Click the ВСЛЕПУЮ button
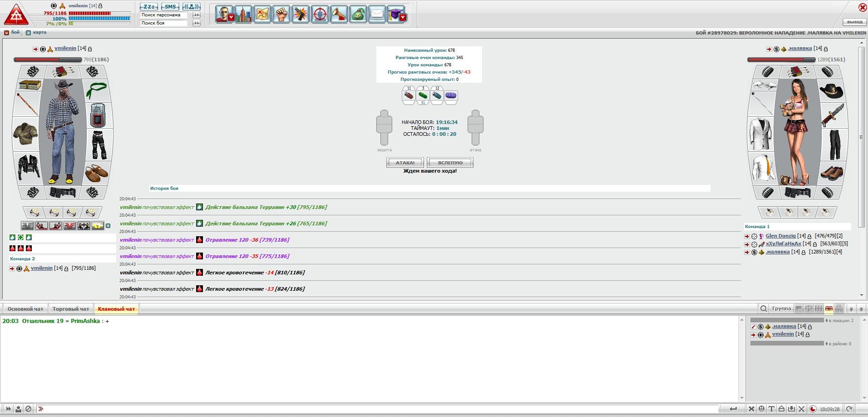 coord(450,163)
